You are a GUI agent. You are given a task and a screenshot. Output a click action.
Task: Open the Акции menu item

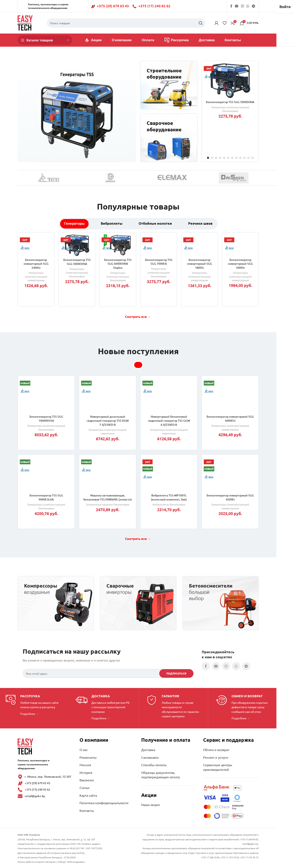pyautogui.click(x=93, y=40)
